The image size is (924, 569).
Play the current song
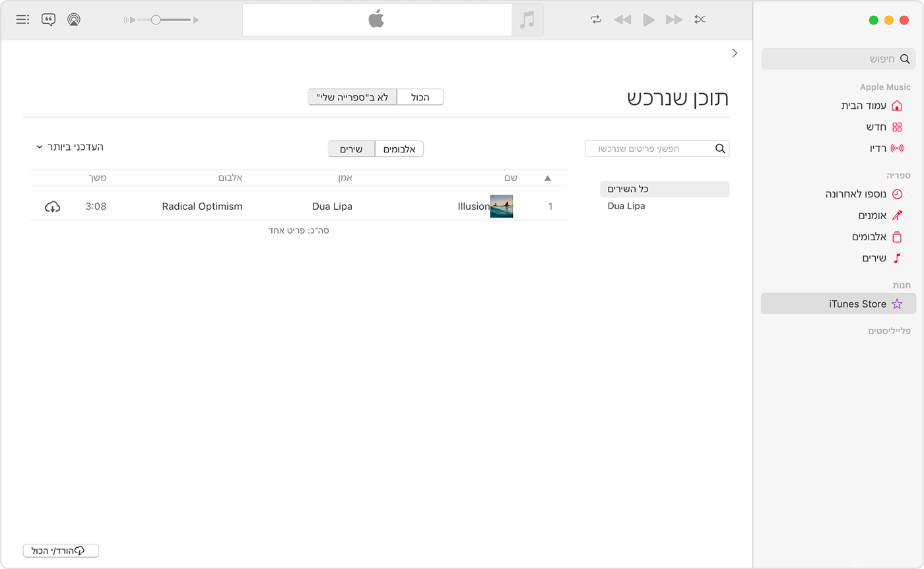pos(649,20)
